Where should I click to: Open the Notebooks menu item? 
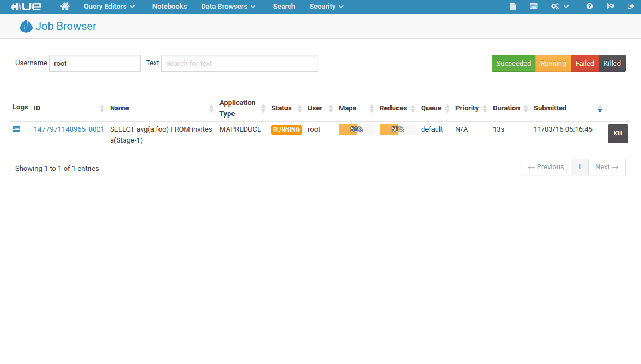(x=169, y=7)
